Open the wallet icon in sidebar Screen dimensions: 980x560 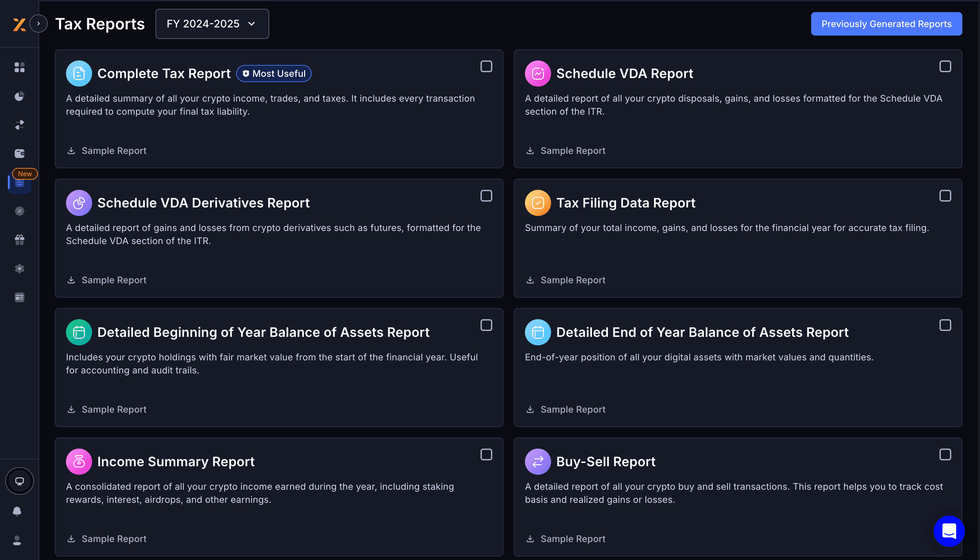[x=20, y=154]
